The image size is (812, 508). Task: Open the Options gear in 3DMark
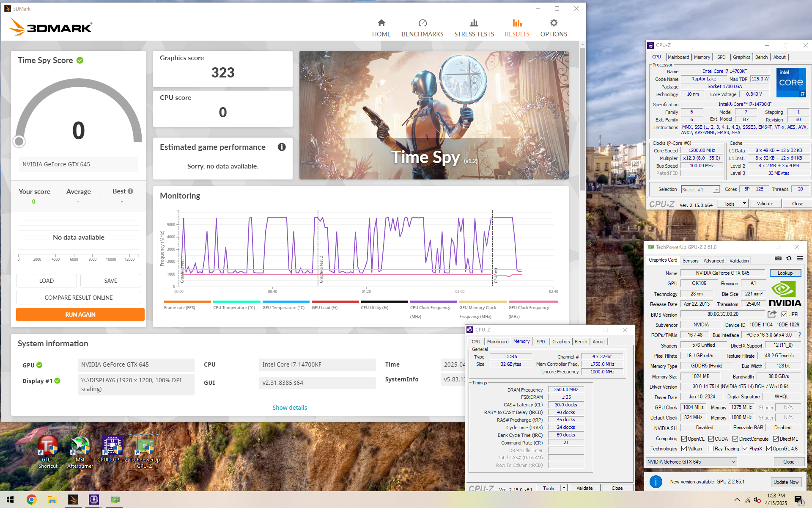click(x=554, y=28)
